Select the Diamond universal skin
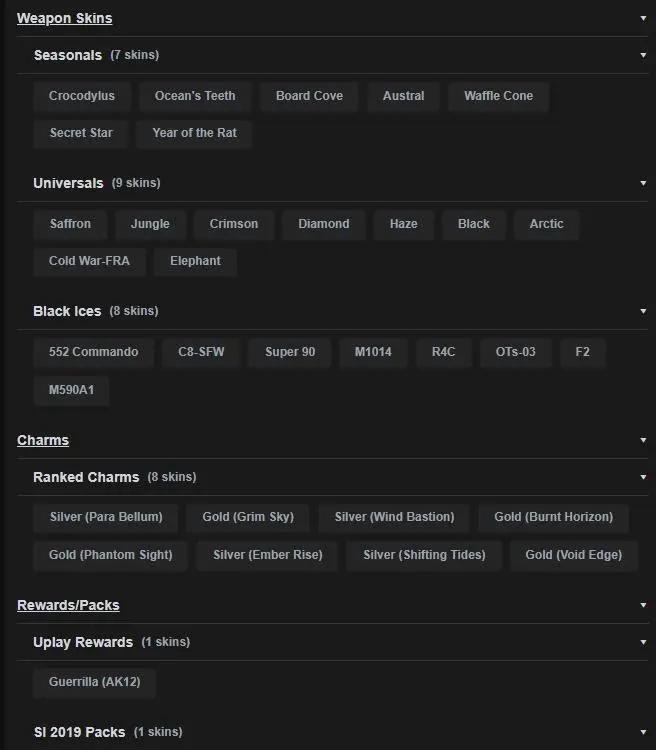The image size is (656, 750). coord(323,224)
